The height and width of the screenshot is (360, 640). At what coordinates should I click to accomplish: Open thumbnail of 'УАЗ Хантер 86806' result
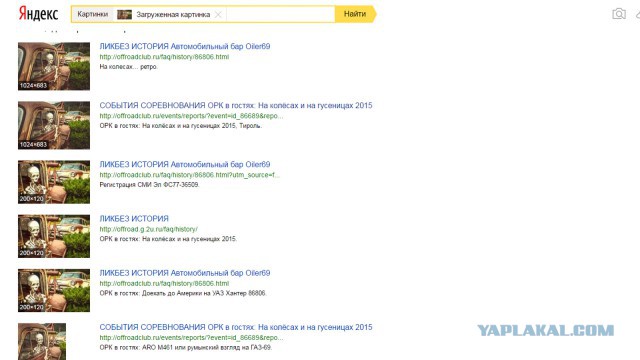click(54, 290)
